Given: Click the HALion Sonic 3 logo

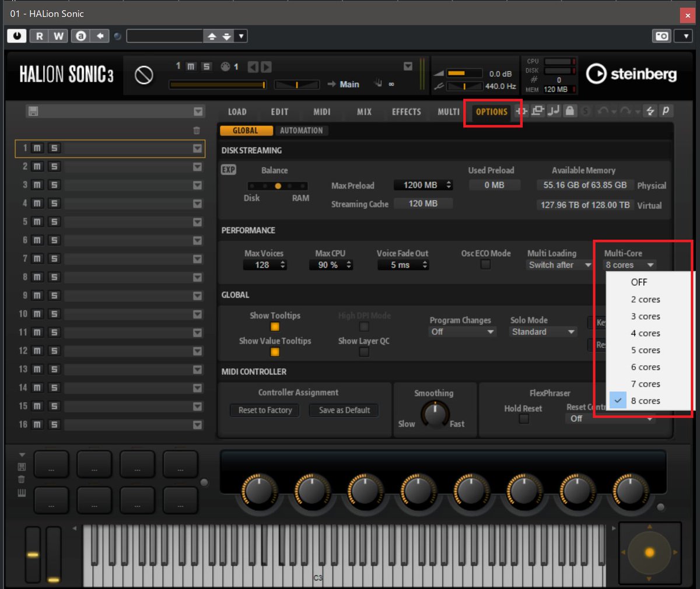Looking at the screenshot, I should click(x=66, y=75).
